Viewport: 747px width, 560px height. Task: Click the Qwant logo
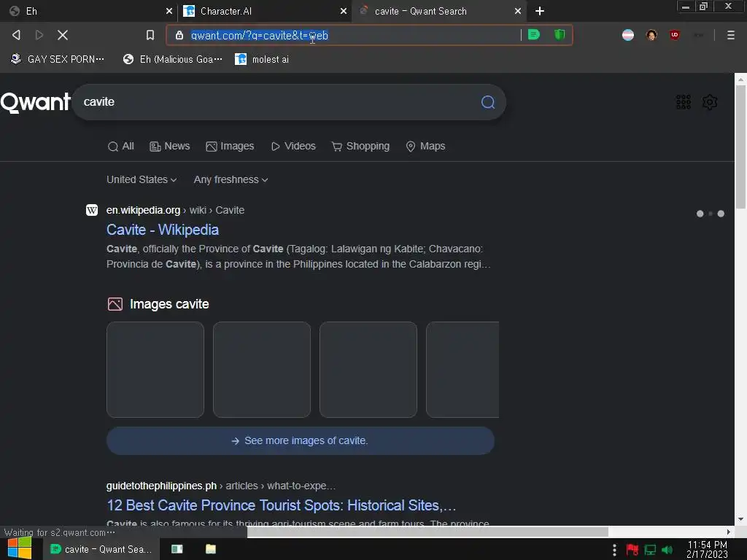35,102
